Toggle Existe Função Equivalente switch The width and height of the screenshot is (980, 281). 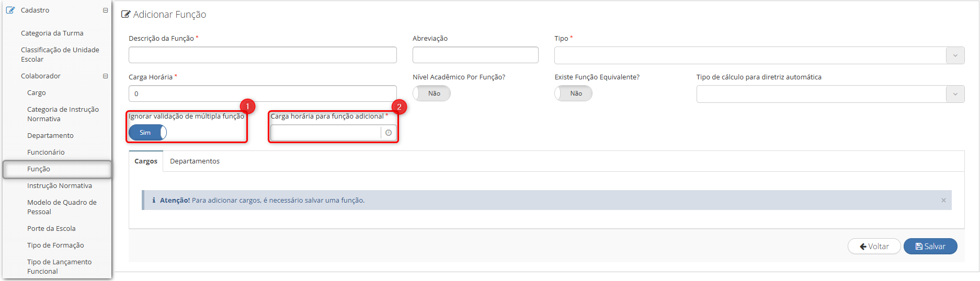[573, 93]
